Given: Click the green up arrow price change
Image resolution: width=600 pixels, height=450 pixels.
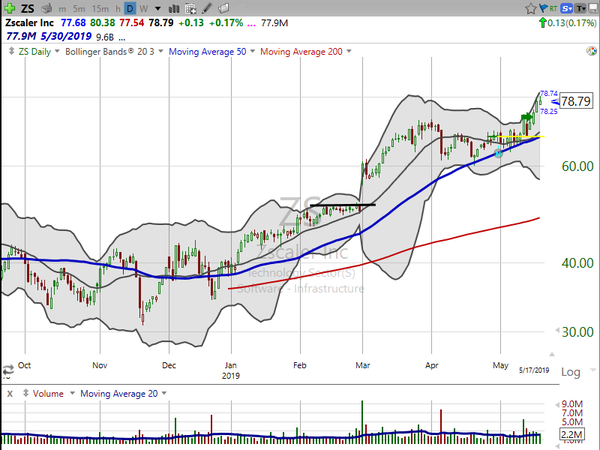Looking at the screenshot, I should 543,23.
